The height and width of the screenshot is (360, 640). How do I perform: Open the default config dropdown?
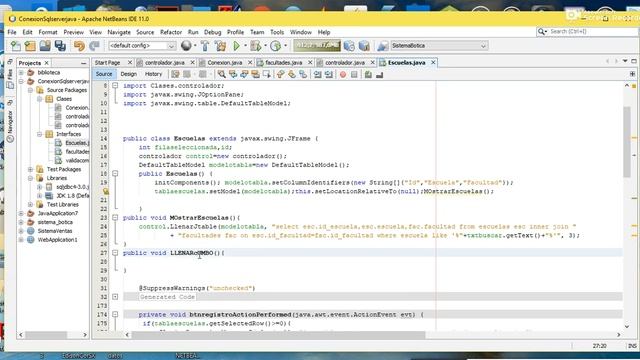click(142, 46)
